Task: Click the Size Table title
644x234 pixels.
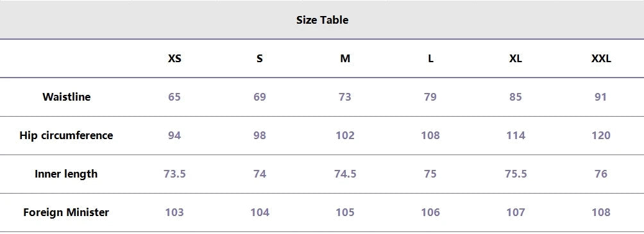Action: click(x=322, y=20)
